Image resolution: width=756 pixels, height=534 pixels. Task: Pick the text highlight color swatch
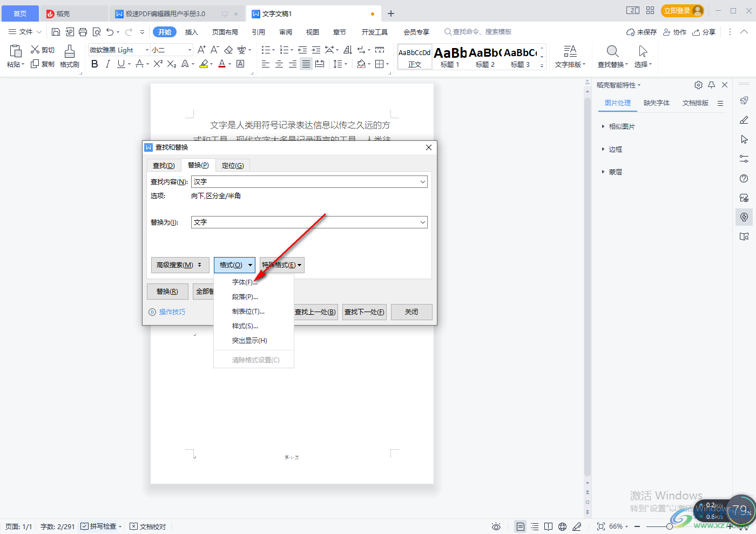(x=204, y=64)
